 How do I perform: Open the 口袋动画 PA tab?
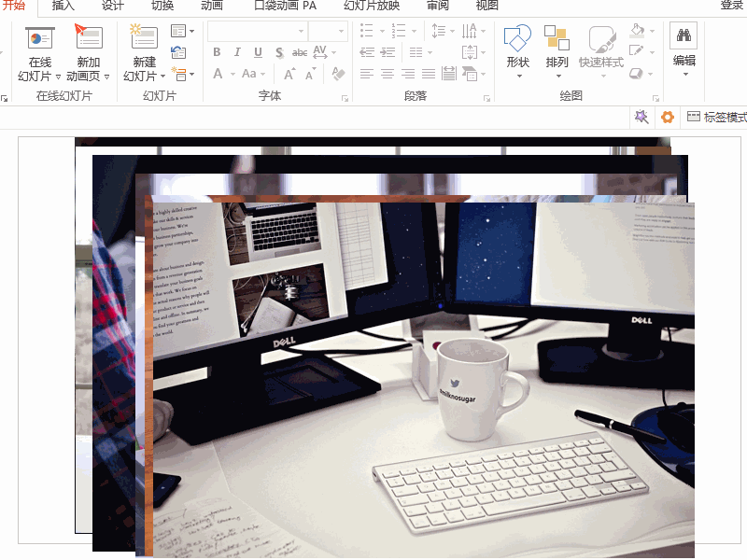(286, 6)
